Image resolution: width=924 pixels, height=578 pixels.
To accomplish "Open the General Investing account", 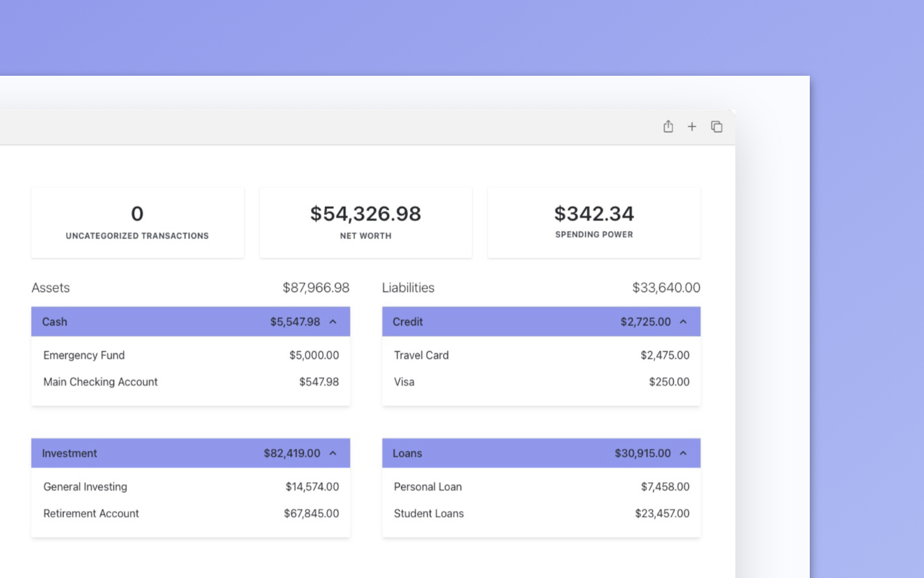I will pos(191,487).
